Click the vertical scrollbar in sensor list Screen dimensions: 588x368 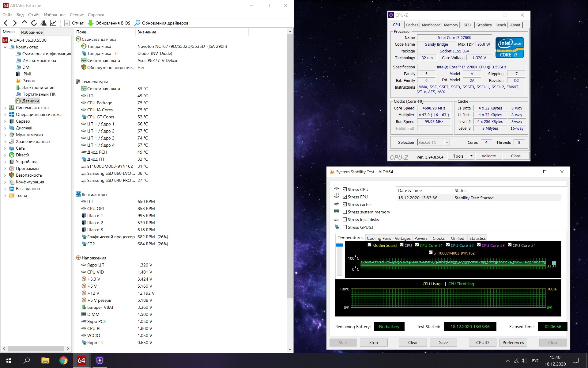pos(290,166)
